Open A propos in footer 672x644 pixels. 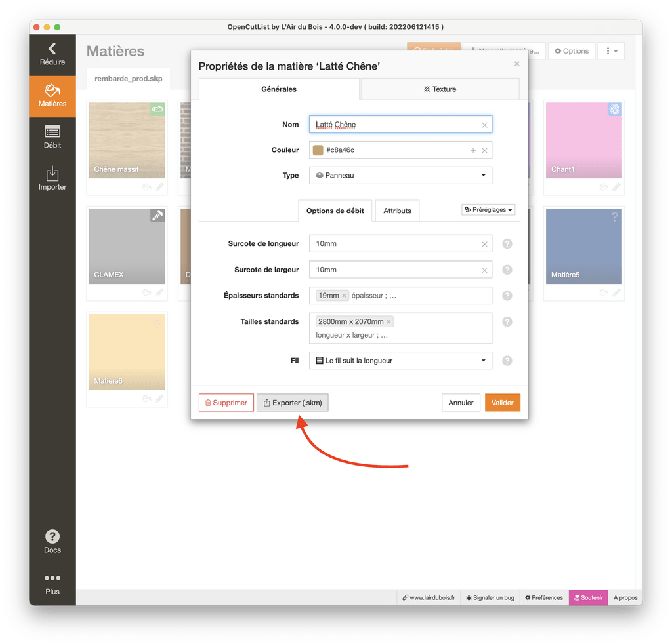coord(625,597)
